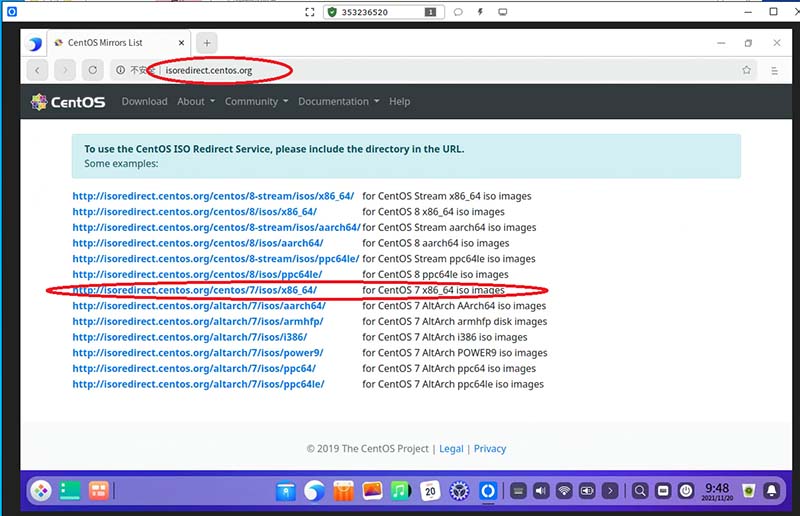
Task: Open the launcher icon in the dock
Action: (x=41, y=491)
